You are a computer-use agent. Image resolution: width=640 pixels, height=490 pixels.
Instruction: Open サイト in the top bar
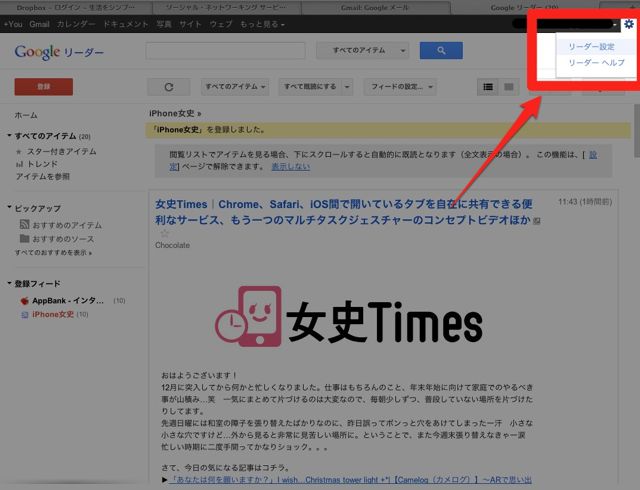(x=190, y=24)
